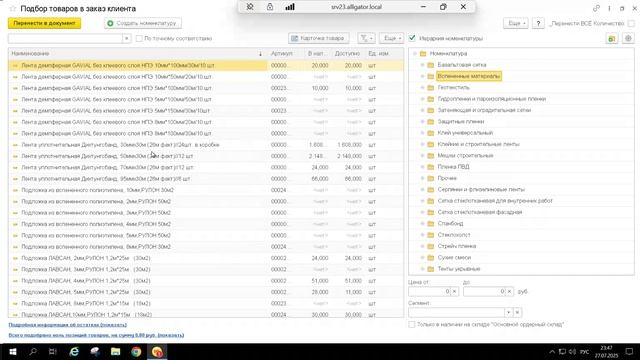Open 'Всего подобрано ноль позиций' link
The width and height of the screenshot is (640, 360).
[x=96, y=335]
